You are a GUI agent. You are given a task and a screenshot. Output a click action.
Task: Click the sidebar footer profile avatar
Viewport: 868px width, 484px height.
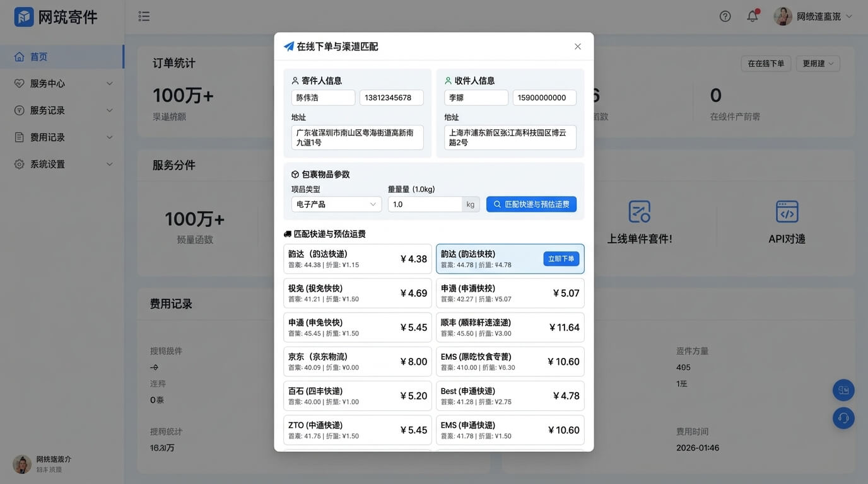click(x=22, y=464)
